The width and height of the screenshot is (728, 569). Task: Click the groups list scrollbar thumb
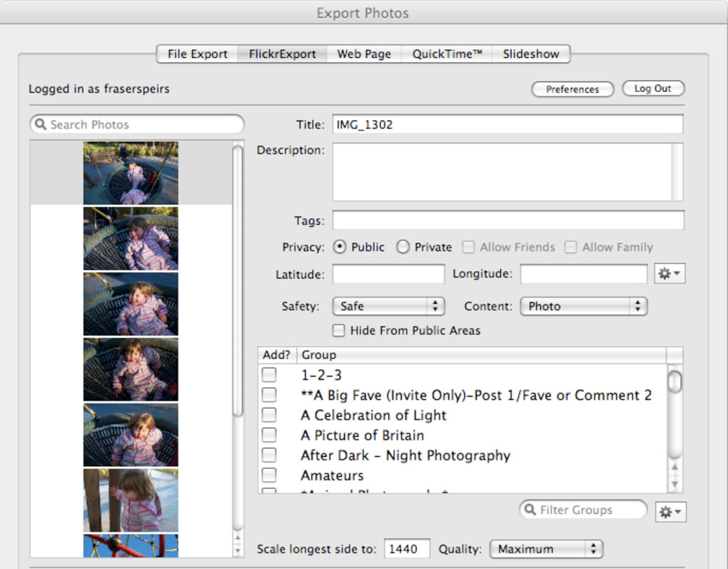coord(674,381)
